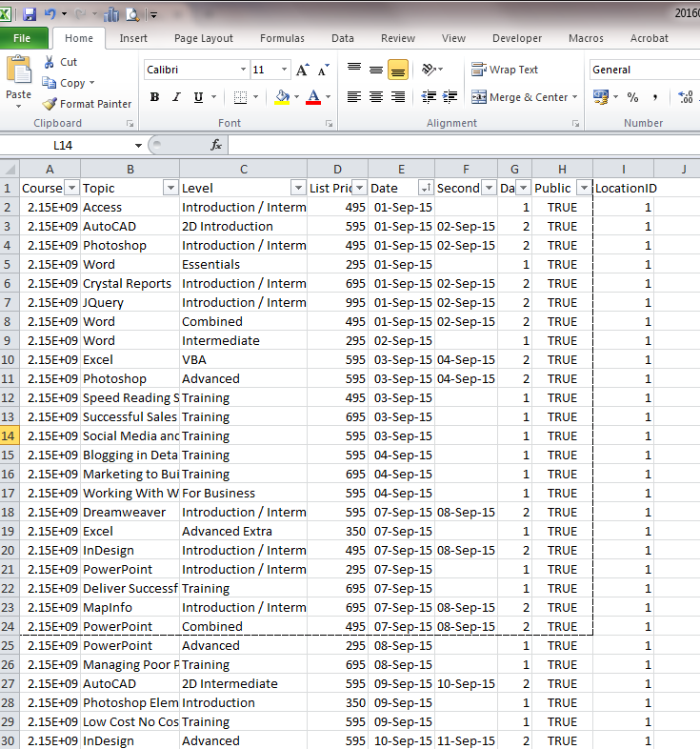Toggle Italic formatting
This screenshot has width=700, height=749.
click(176, 97)
